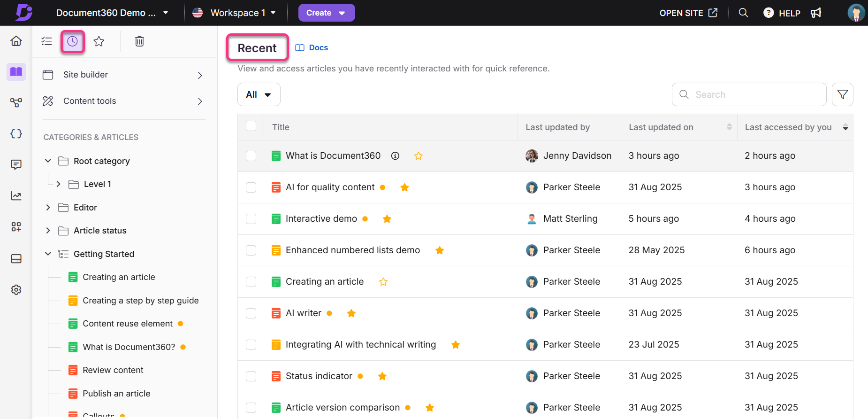Click info icon beside What is Document360
Image resolution: width=868 pixels, height=419 pixels.
click(395, 156)
